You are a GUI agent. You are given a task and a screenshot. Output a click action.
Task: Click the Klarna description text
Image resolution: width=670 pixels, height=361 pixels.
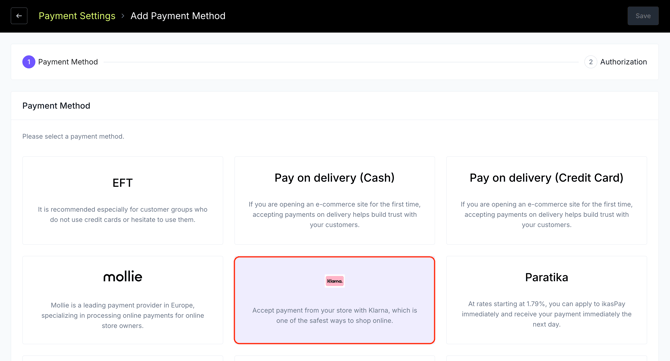pyautogui.click(x=335, y=315)
